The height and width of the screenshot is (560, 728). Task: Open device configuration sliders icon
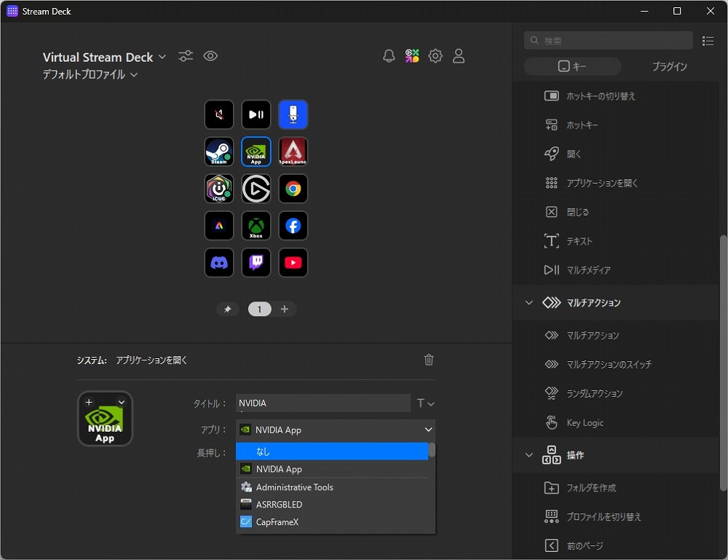186,56
